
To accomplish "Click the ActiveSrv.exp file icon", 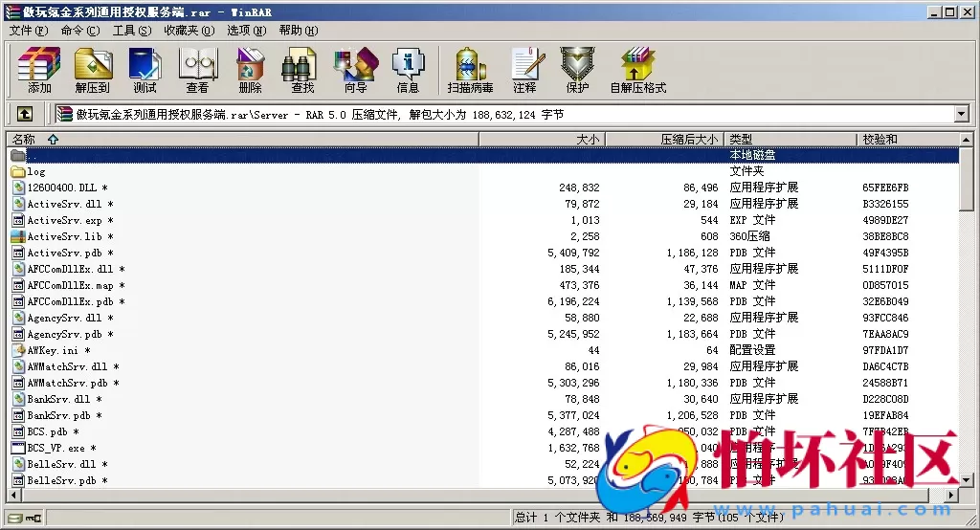I will 18,220.
